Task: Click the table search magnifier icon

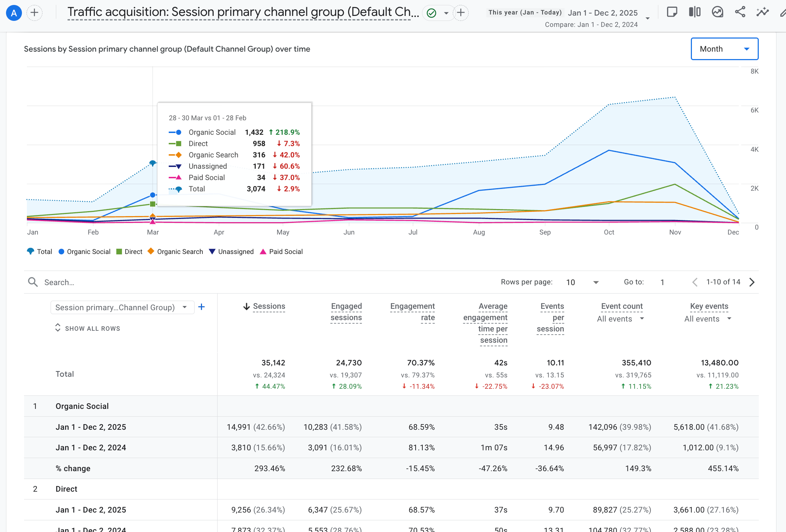Action: click(x=33, y=282)
